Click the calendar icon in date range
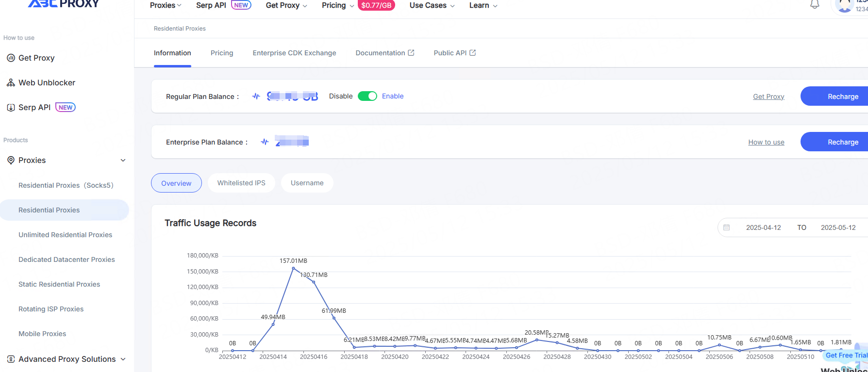Image resolution: width=868 pixels, height=372 pixels. pyautogui.click(x=727, y=227)
